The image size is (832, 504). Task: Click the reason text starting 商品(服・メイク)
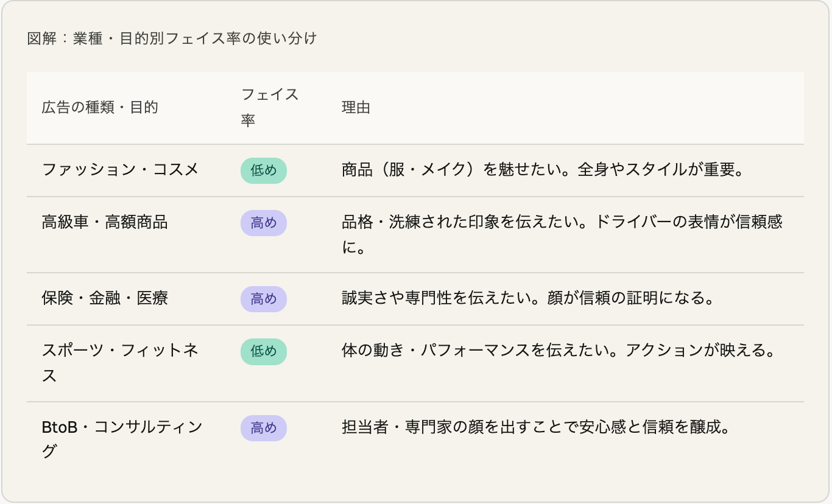tap(543, 170)
